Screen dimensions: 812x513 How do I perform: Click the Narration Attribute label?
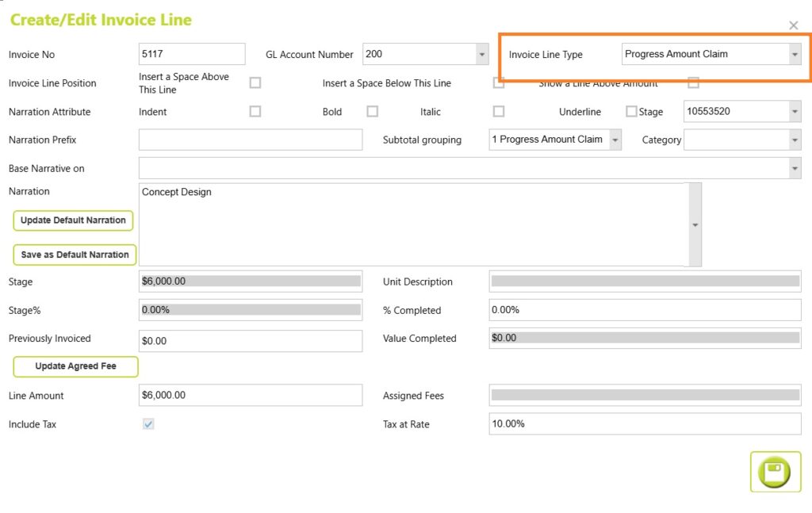click(x=50, y=112)
